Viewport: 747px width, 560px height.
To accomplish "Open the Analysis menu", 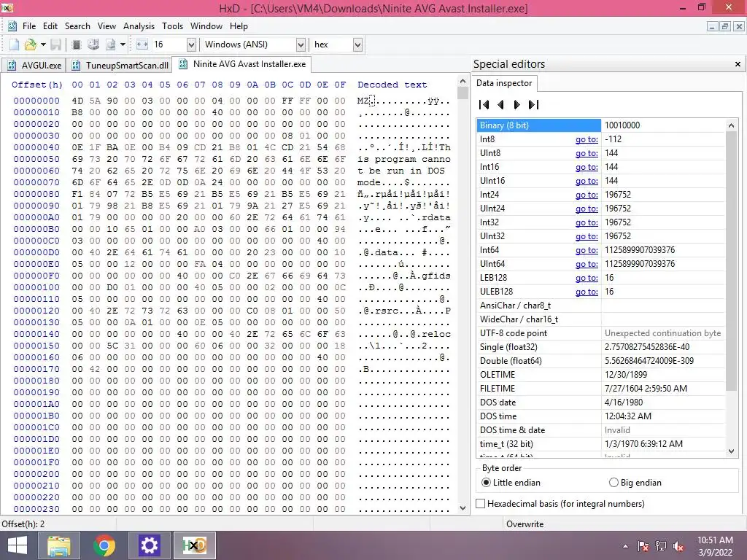I will pyautogui.click(x=139, y=26).
